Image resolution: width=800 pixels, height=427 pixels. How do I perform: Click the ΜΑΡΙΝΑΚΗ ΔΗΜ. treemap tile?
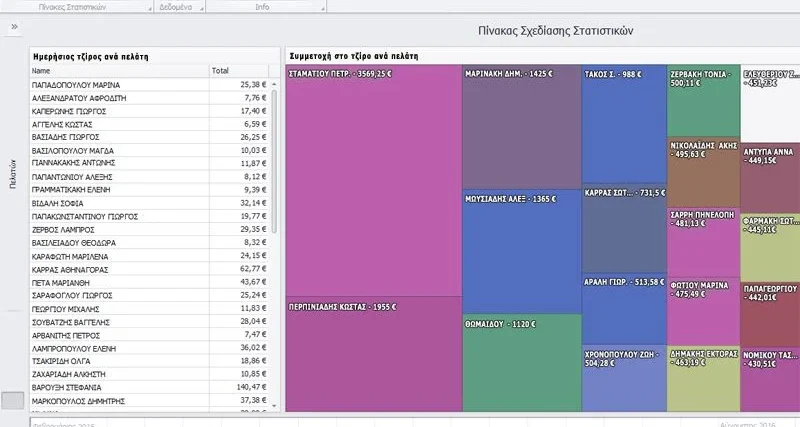coord(522,127)
